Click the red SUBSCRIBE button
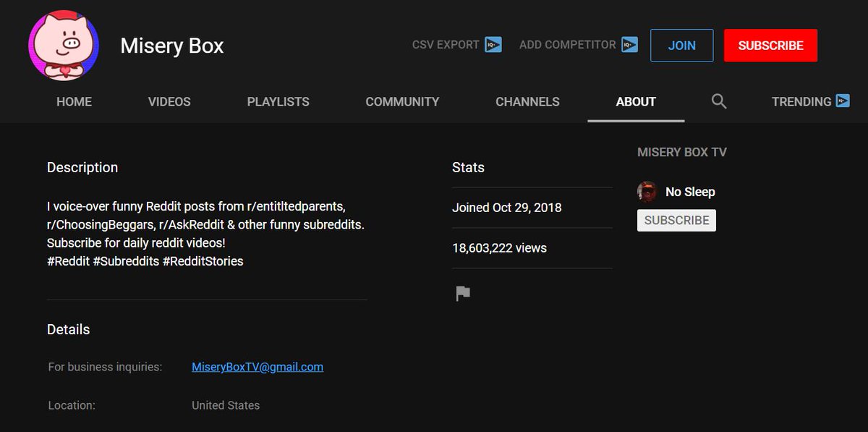 [770, 45]
